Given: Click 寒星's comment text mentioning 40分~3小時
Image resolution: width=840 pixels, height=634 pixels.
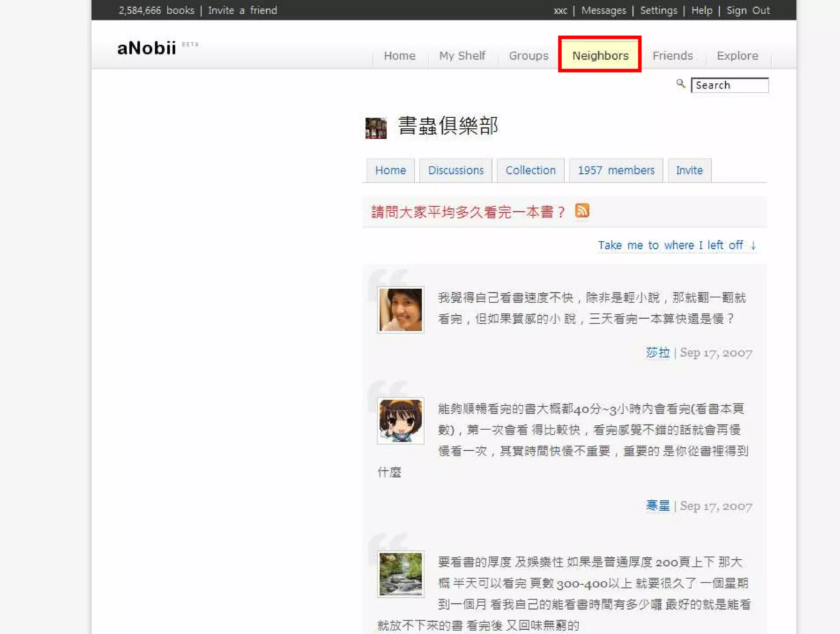Looking at the screenshot, I should 563,440.
